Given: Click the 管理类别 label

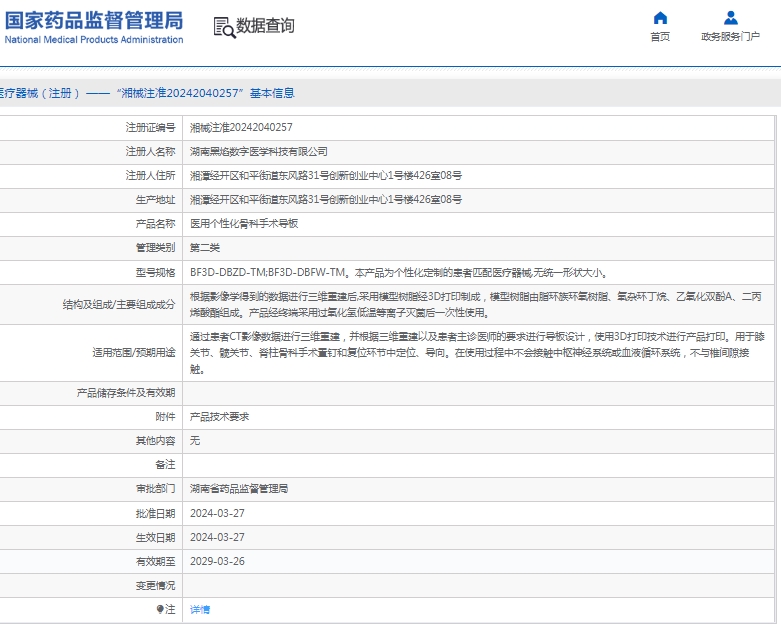Looking at the screenshot, I should click(x=155, y=248).
